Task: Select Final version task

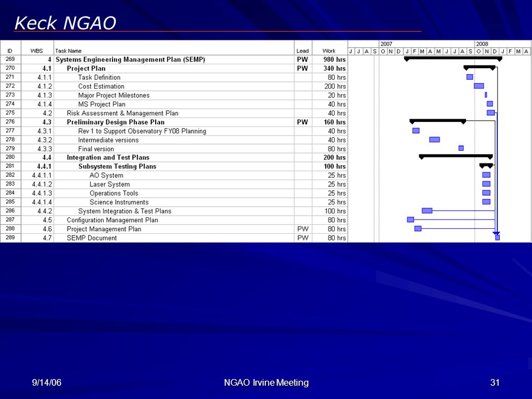Action: click(96, 149)
